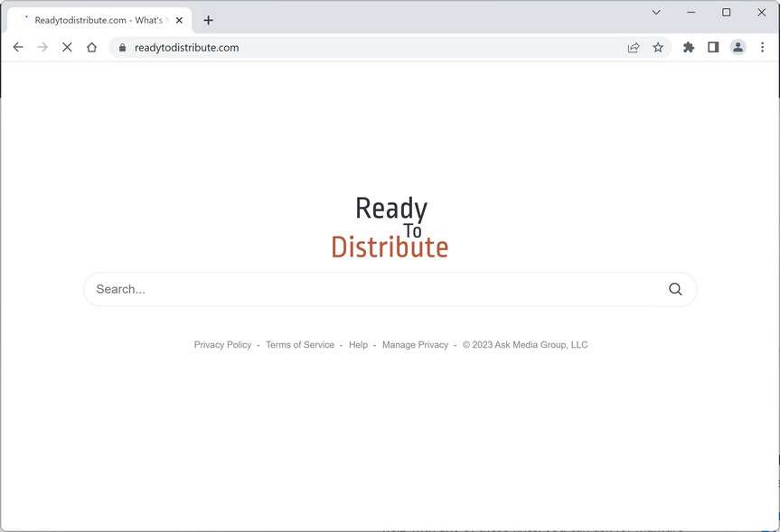Open the Manage Privacy link
The image size is (780, 532).
click(x=415, y=344)
